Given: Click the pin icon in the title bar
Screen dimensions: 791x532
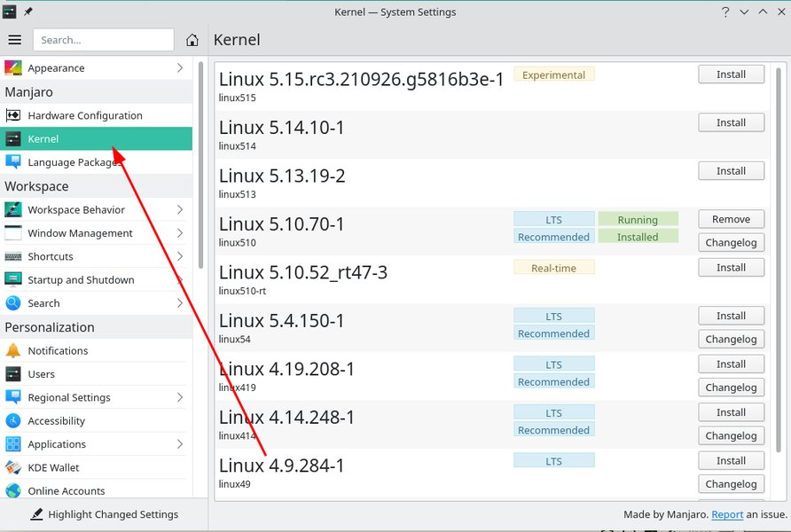Looking at the screenshot, I should pos(28,12).
